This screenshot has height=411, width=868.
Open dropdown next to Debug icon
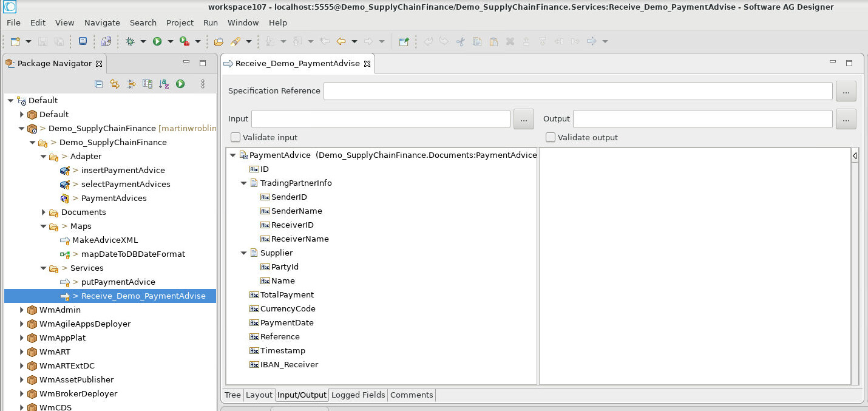pyautogui.click(x=143, y=41)
